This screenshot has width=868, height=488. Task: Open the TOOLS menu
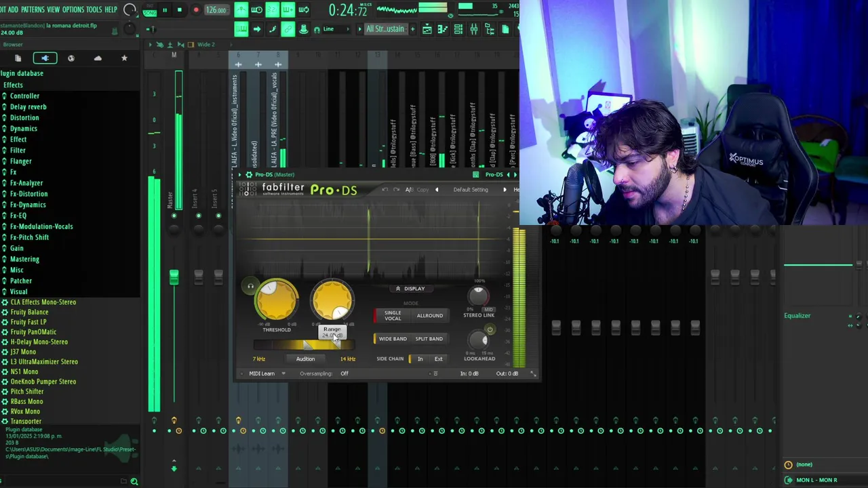point(94,9)
